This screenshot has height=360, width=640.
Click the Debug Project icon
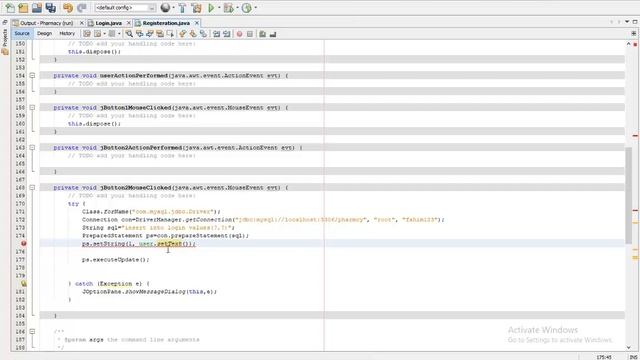click(x=229, y=7)
